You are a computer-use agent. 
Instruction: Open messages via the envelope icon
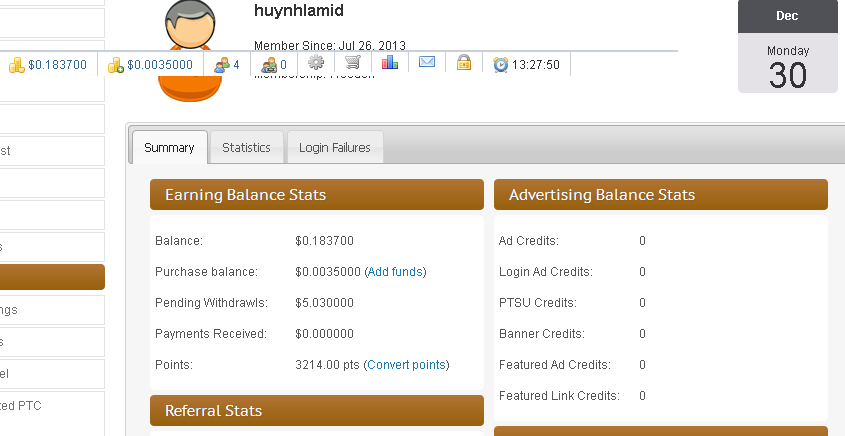coord(427,63)
